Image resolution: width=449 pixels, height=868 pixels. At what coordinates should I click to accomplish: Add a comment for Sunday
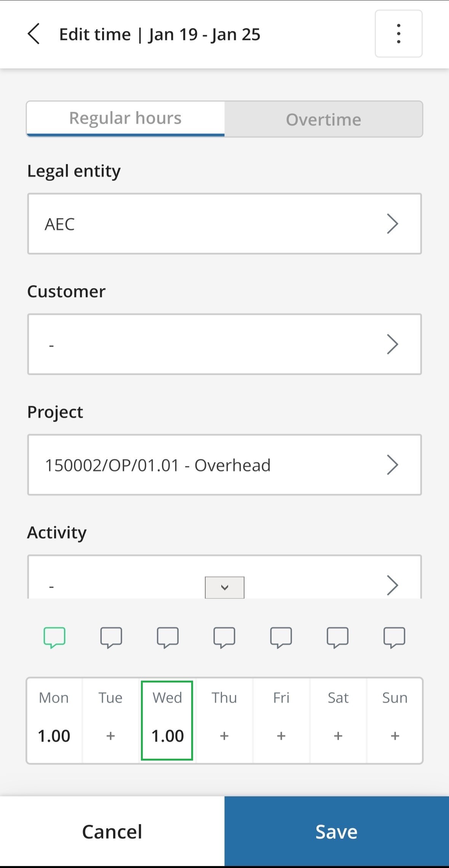(x=394, y=637)
